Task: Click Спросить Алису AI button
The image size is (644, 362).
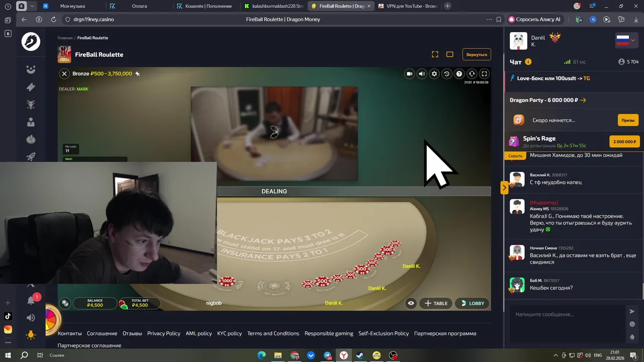Action: click(534, 19)
